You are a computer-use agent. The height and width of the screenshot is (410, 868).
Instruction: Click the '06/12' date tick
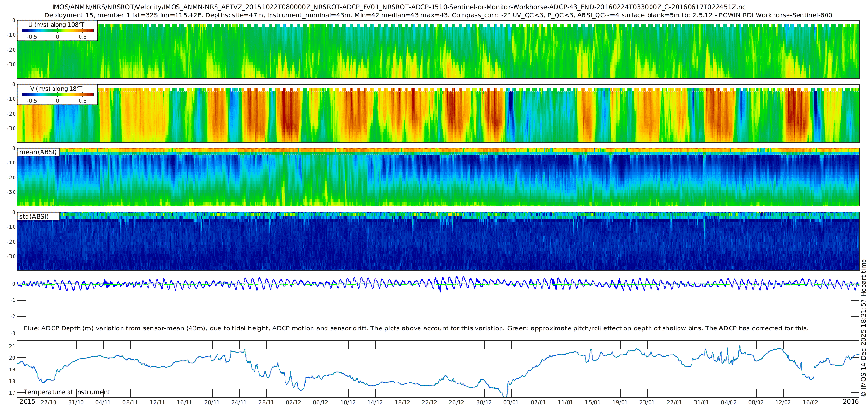(321, 403)
